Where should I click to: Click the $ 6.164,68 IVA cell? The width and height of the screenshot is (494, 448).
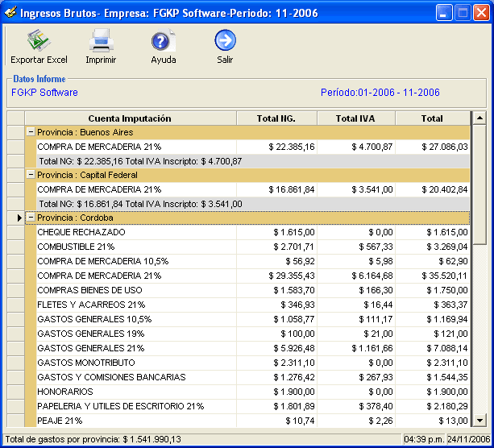pos(356,276)
